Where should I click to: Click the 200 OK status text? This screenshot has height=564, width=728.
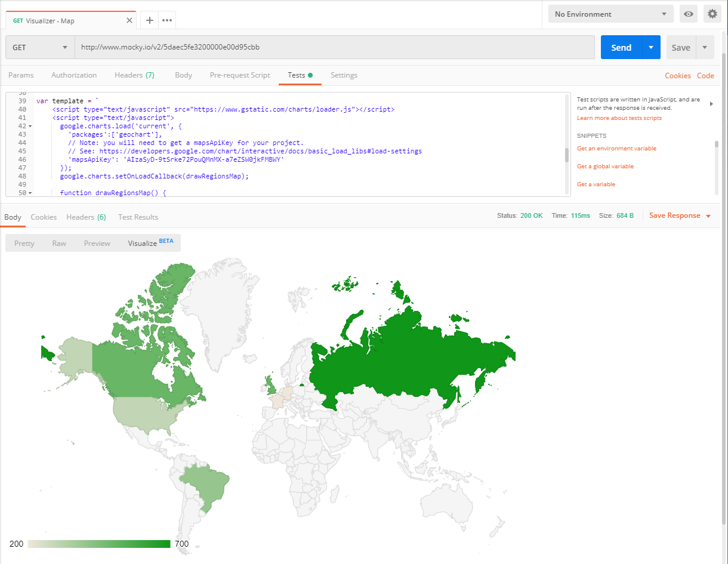tap(532, 215)
